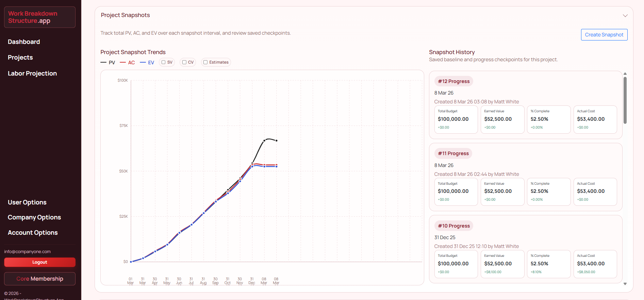Check the Estimates checkbox
The height and width of the screenshot is (300, 644).
205,62
